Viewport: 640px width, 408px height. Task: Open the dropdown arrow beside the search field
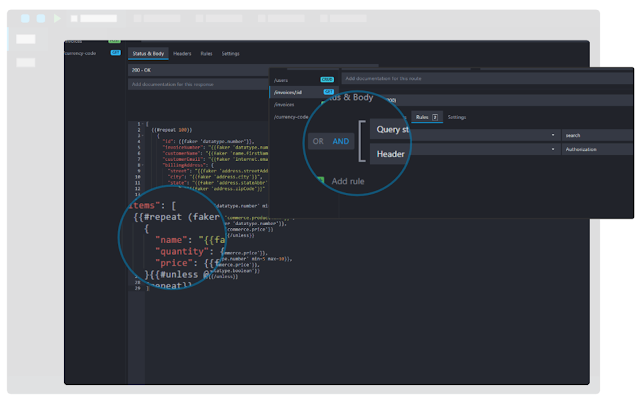pyautogui.click(x=553, y=135)
